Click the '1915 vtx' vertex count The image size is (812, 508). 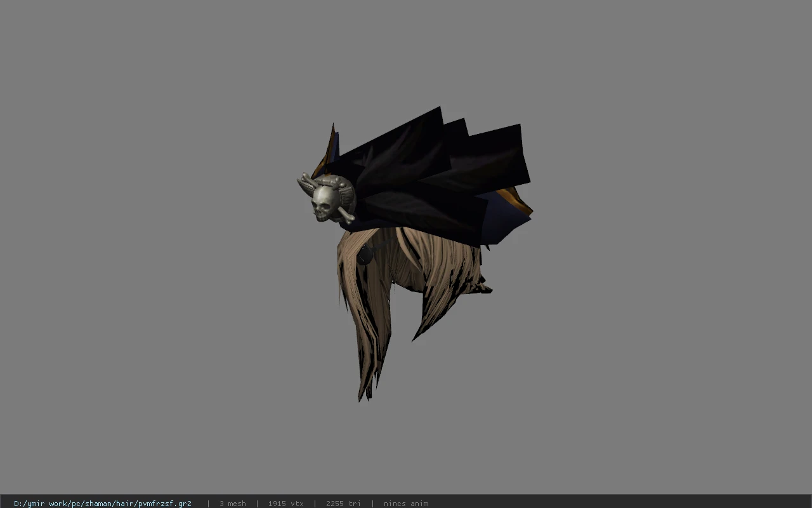click(286, 504)
